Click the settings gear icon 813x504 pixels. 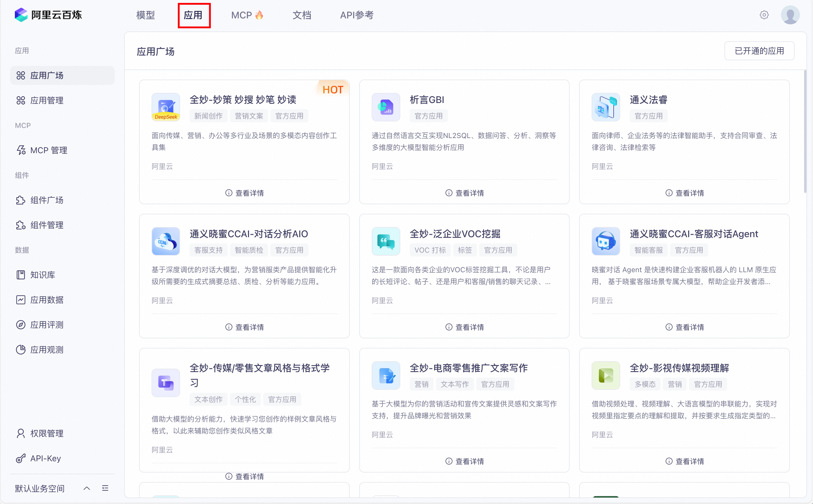point(764,15)
